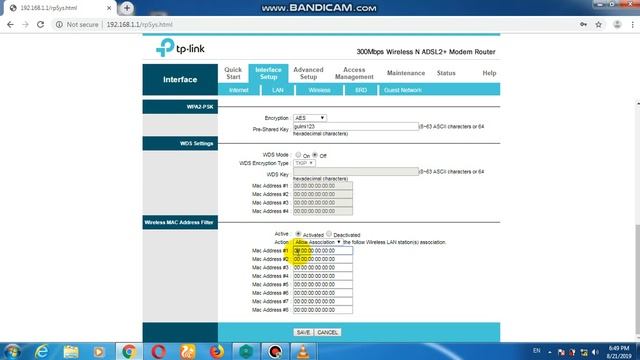Close the 192.168.1.1 tab

(109, 8)
